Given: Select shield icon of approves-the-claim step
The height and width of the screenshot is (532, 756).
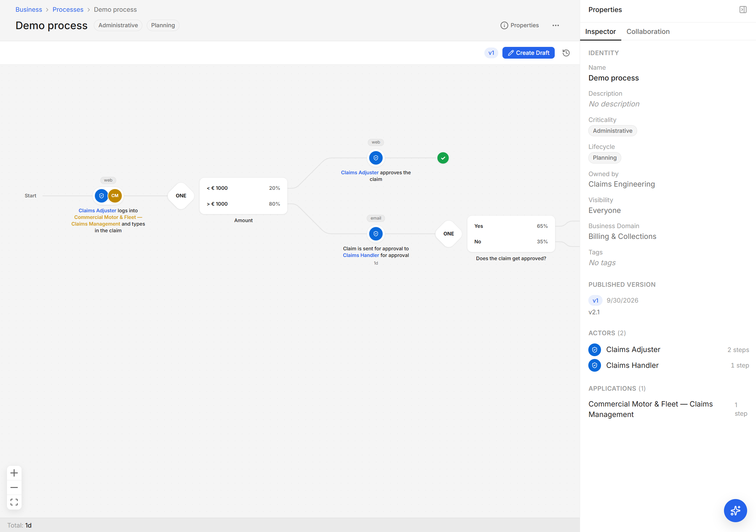Looking at the screenshot, I should tap(376, 158).
